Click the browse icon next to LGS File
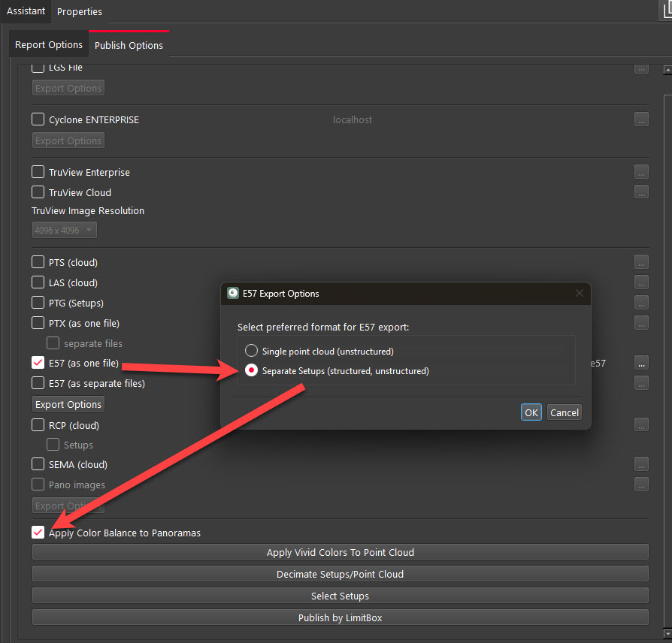This screenshot has height=643, width=672. click(640, 68)
